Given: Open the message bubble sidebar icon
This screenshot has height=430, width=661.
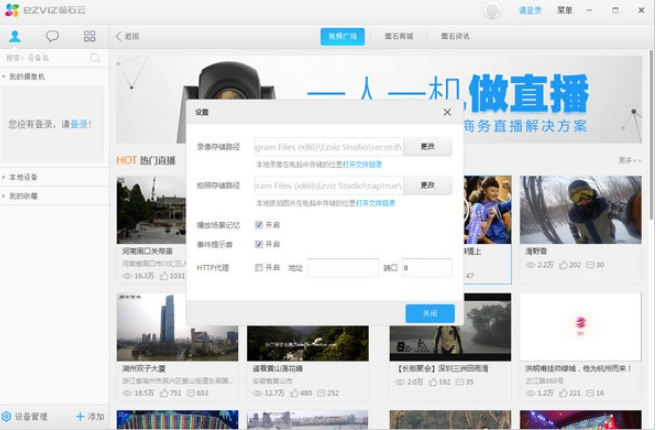Looking at the screenshot, I should 52,36.
